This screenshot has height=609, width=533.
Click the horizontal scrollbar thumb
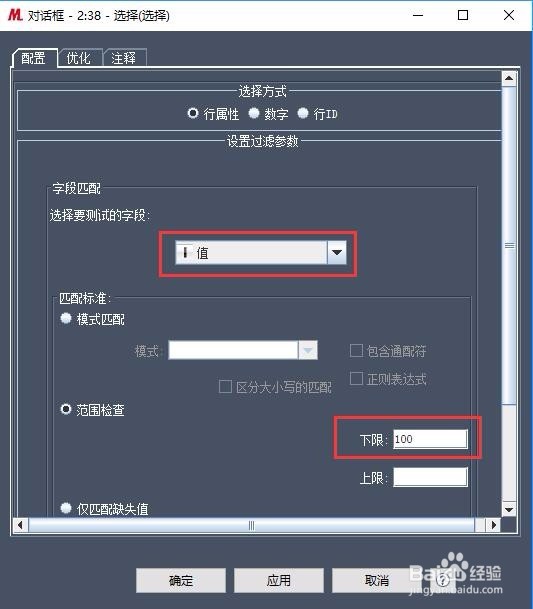(252, 525)
